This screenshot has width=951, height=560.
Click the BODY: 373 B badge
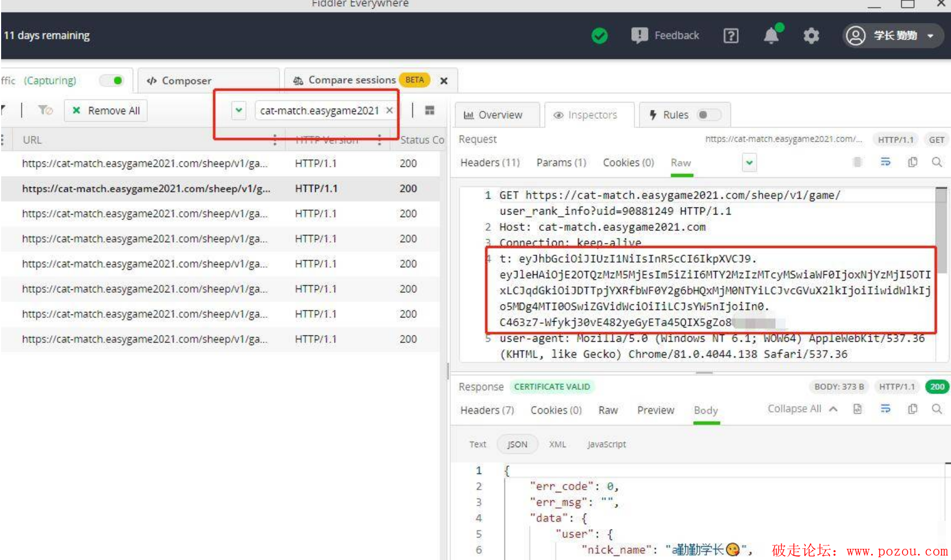click(x=839, y=387)
